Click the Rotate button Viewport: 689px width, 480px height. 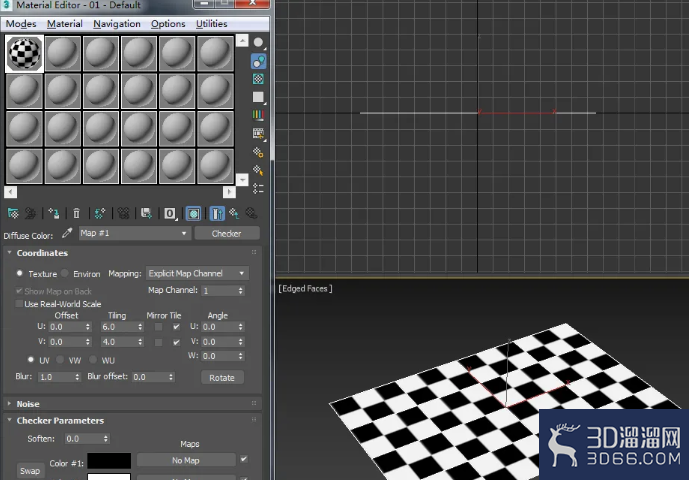pyautogui.click(x=222, y=378)
